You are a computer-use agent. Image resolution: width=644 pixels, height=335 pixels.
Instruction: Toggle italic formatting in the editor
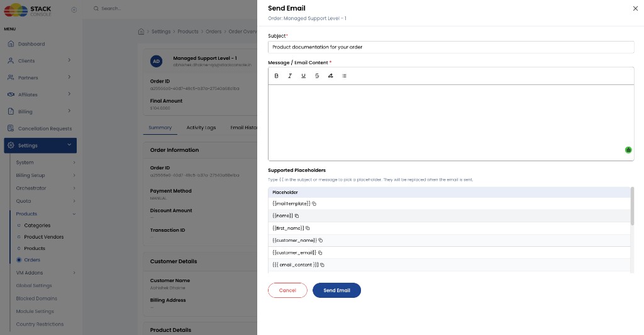pos(290,76)
